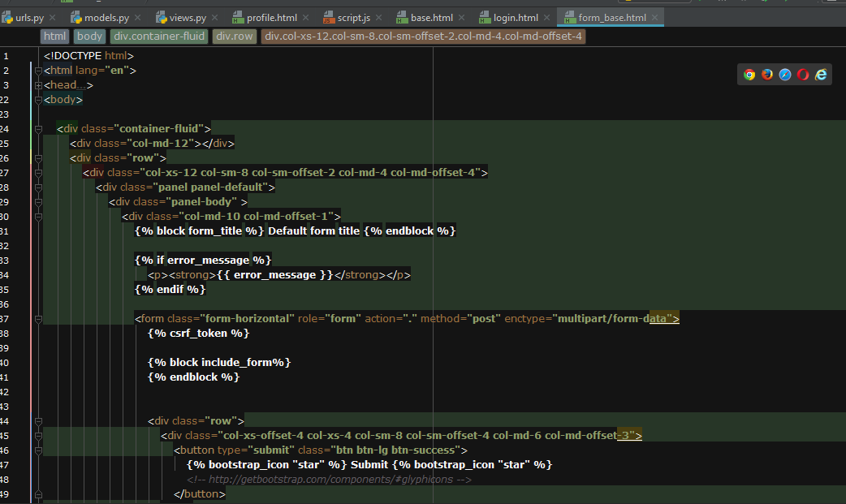Click the getbootstrap.com glyphicons comment URL
Screen dimensions: 846x504
point(332,480)
